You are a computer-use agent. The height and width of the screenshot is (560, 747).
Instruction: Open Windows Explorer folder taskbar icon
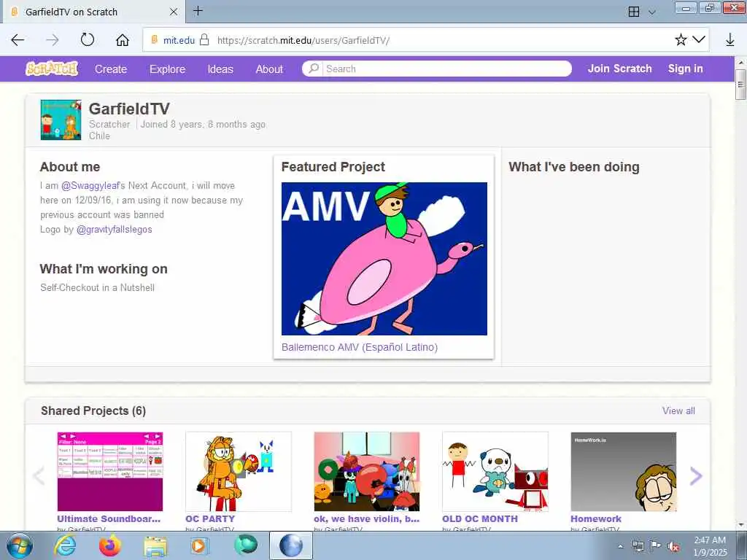click(155, 546)
